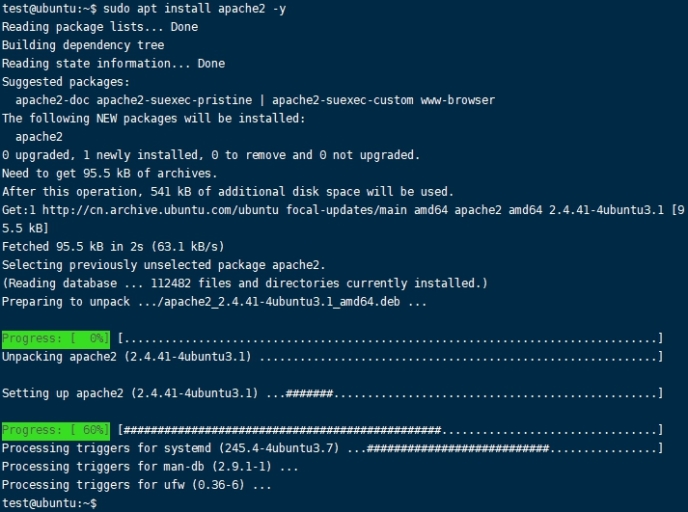688x512 pixels.
Task: Click the "Fetched 95.5 kB in 2s" line
Action: pyautogui.click(x=113, y=246)
